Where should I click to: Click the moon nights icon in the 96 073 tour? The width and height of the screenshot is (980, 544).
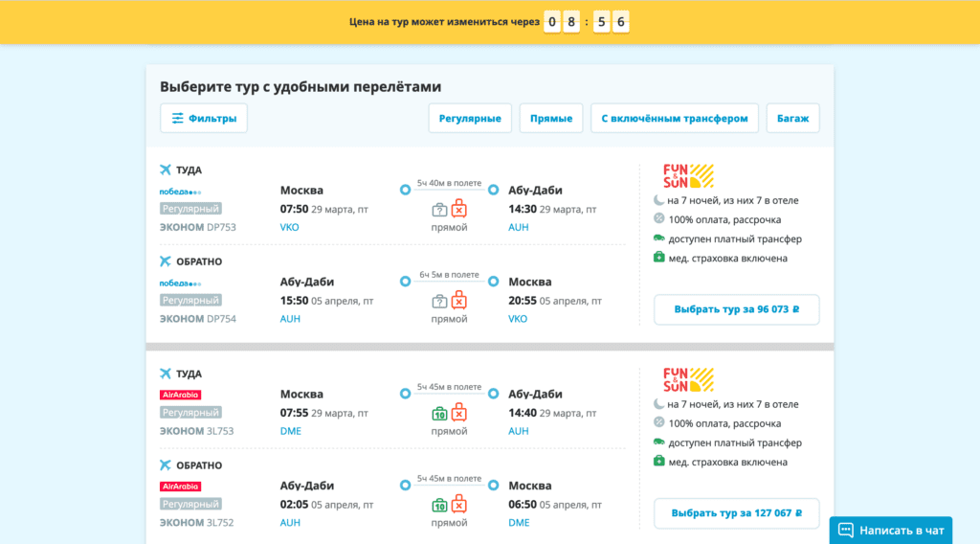[x=658, y=200]
